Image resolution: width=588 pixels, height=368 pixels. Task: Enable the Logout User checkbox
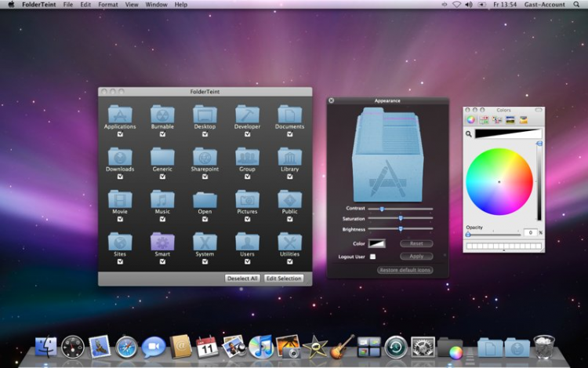pyautogui.click(x=372, y=257)
